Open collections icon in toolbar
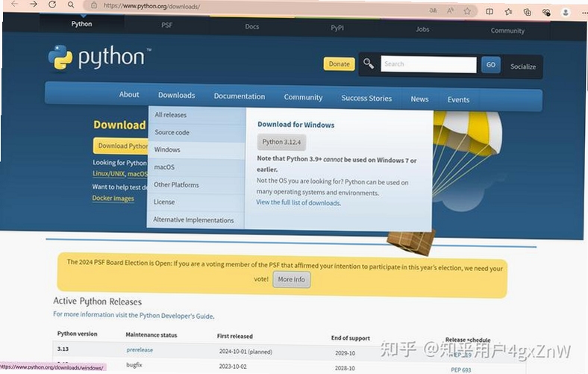Viewport: 588px width, 374px height. tap(527, 13)
